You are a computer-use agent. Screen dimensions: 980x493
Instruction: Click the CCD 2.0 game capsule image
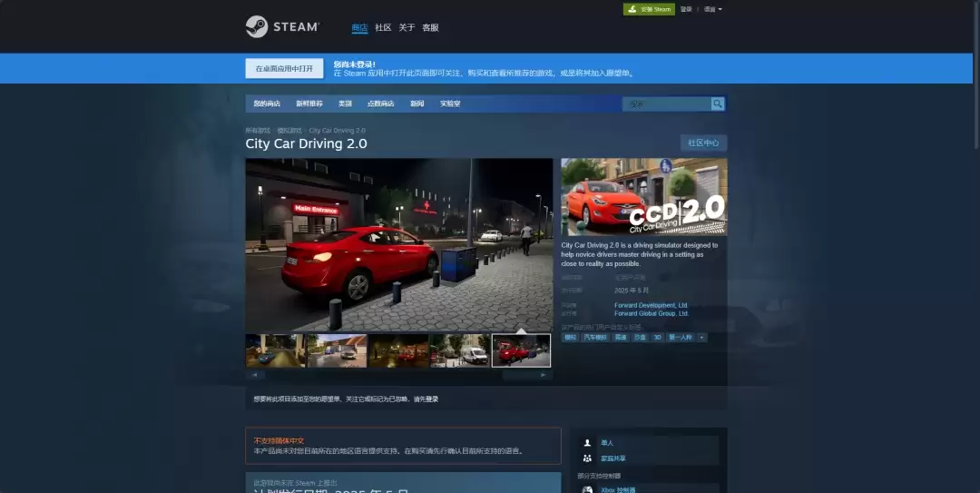coord(643,197)
